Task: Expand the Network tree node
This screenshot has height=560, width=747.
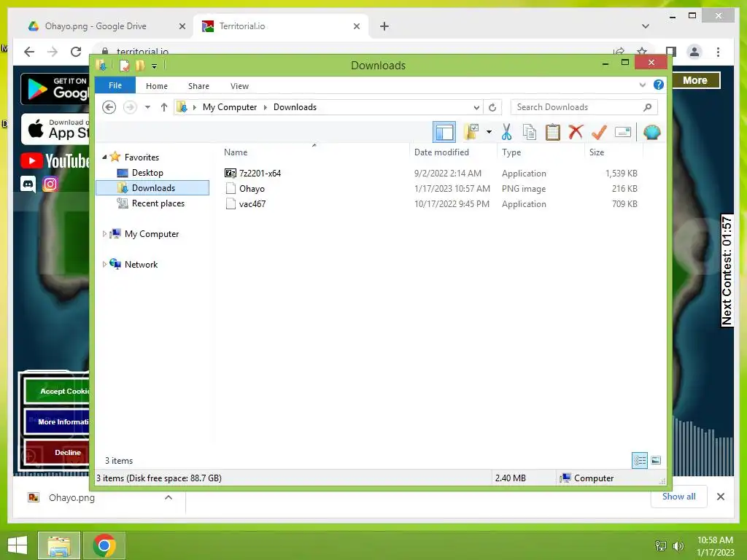Action: coord(104,264)
